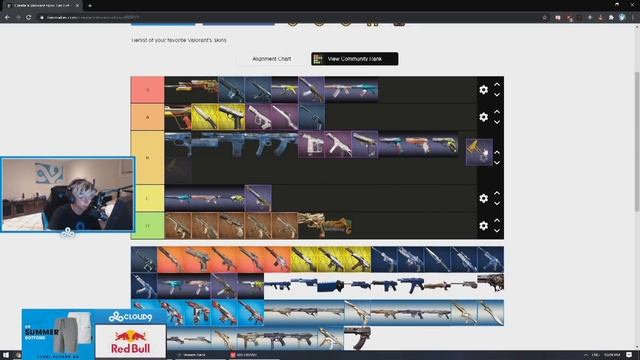Pick the first yellow-background rifle in the pool
The width and height of the screenshot is (640, 360).
click(304, 260)
